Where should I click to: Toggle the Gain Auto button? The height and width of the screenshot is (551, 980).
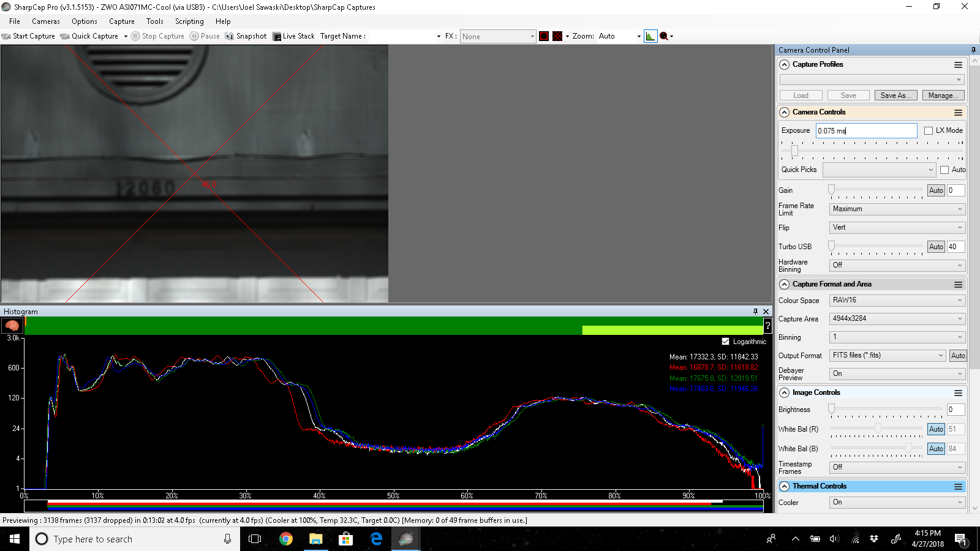(x=936, y=190)
